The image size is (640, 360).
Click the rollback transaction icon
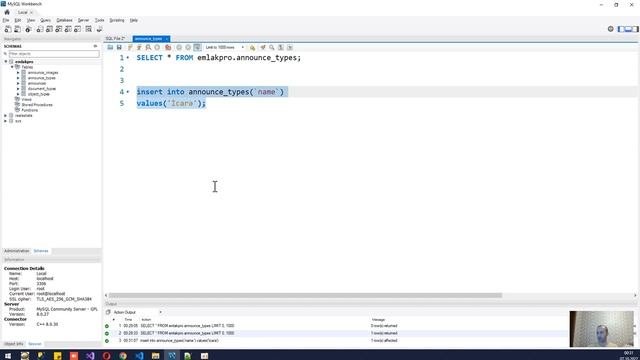[x=188, y=48]
